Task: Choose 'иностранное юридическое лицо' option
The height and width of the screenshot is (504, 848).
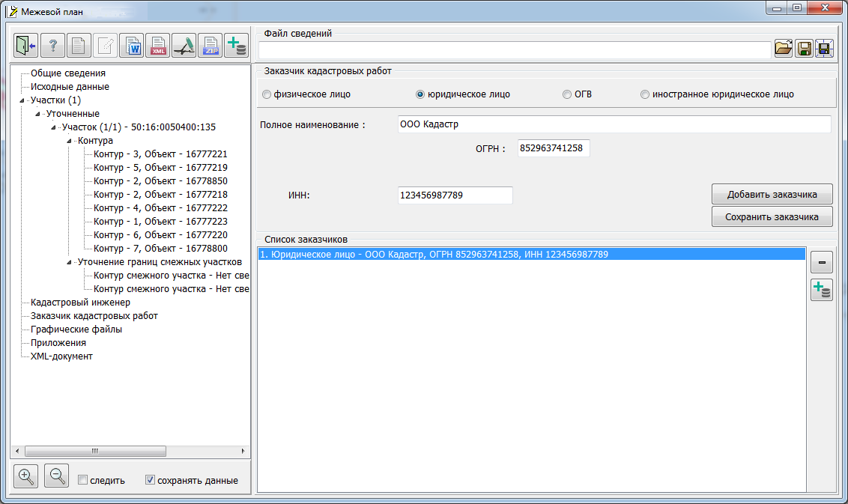Action: point(645,94)
